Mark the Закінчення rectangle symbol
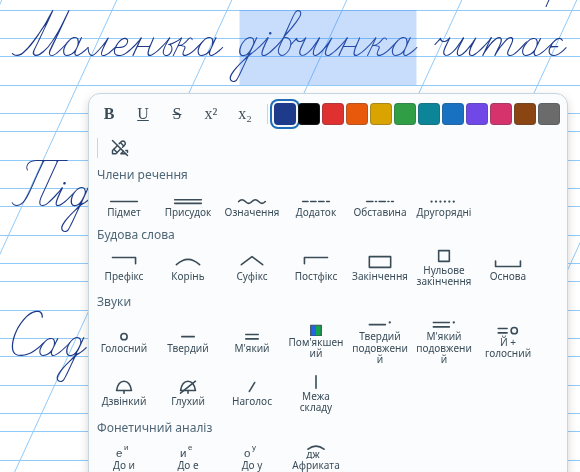This screenshot has height=472, width=580. 380,269
